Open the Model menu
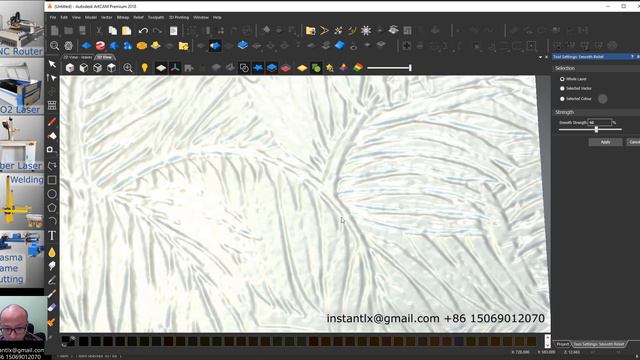The width and height of the screenshot is (640, 360). [x=91, y=18]
